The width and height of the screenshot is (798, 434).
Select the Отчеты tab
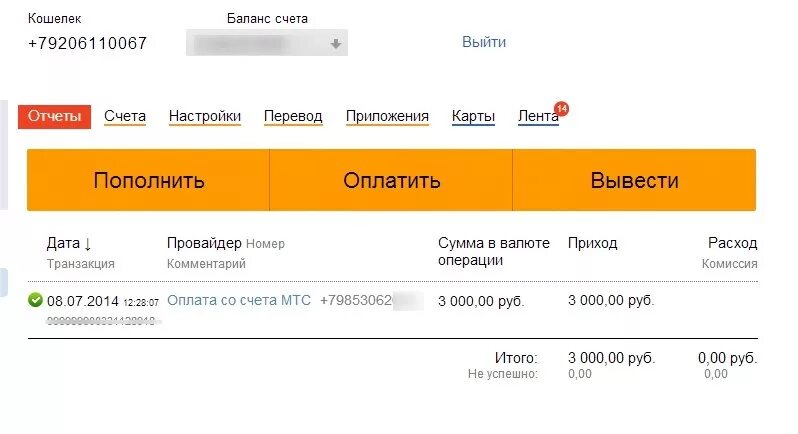(54, 117)
